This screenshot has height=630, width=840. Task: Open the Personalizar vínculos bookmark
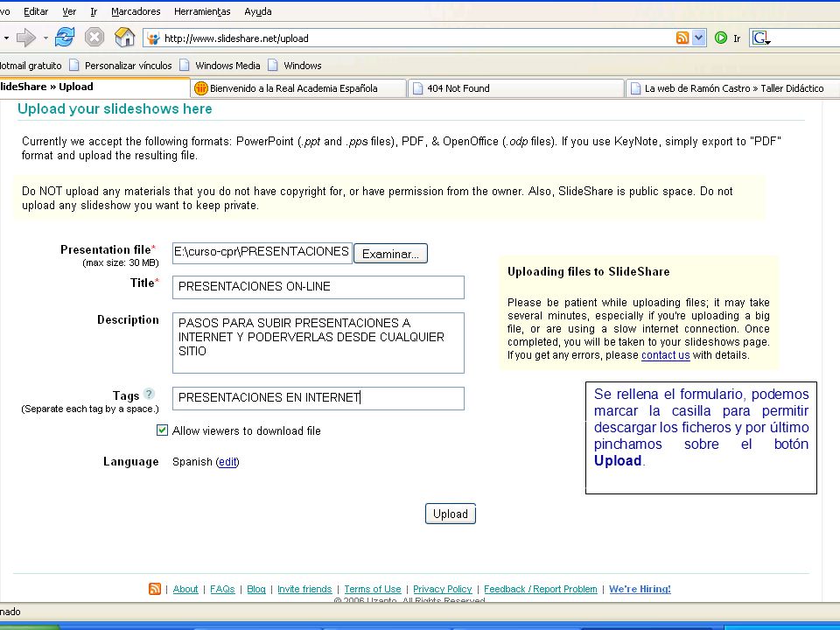coord(121,66)
